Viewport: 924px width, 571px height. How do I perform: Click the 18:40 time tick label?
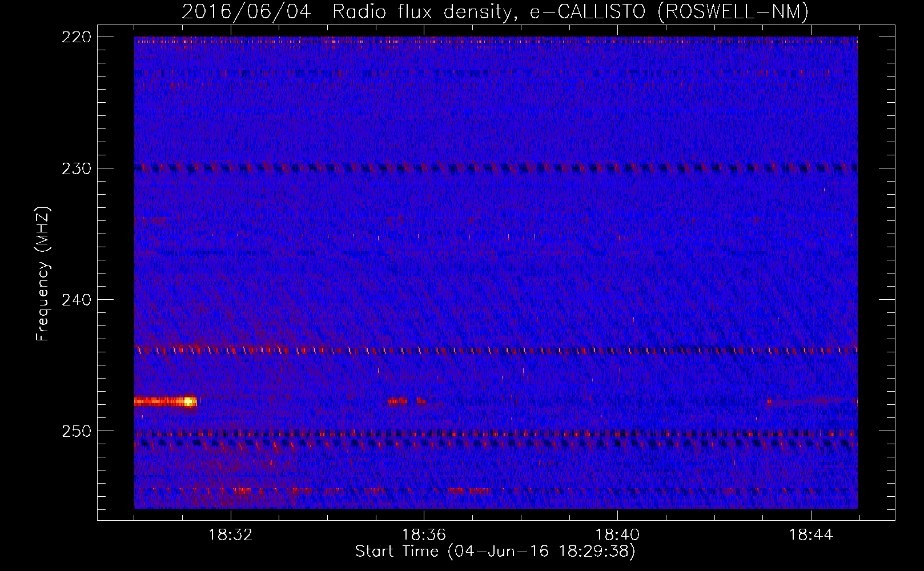pyautogui.click(x=617, y=535)
